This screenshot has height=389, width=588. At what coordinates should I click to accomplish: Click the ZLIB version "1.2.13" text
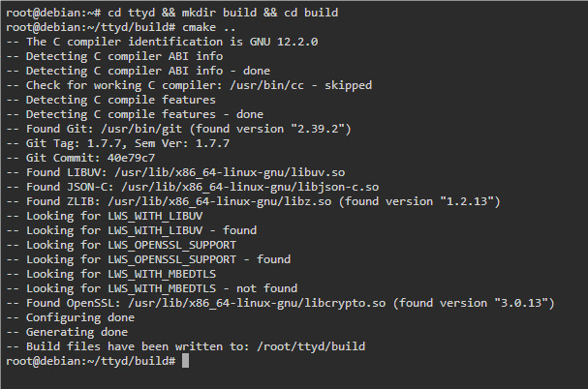point(467,201)
